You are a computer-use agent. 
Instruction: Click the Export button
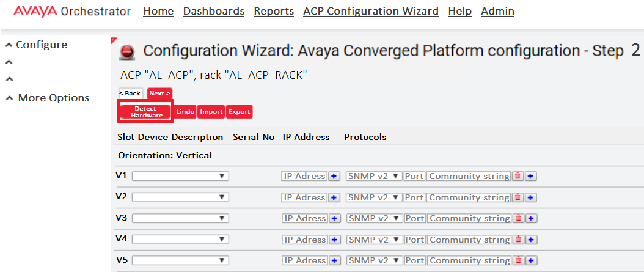coord(239,112)
